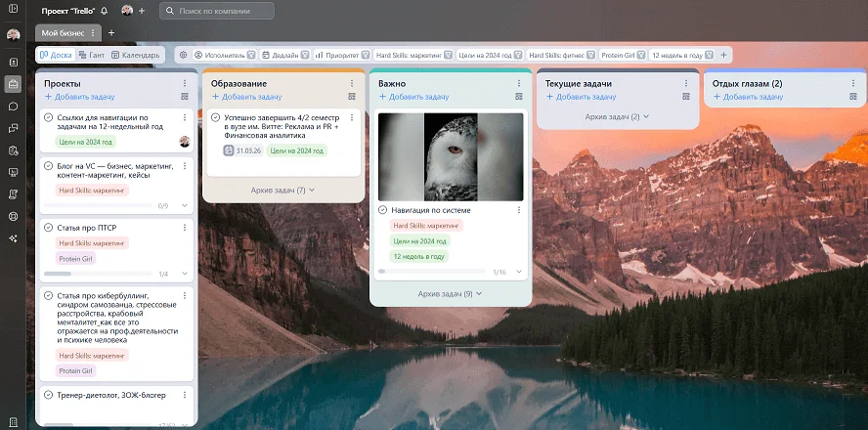The width and height of the screenshot is (868, 430).
Task: Click template icon in Важно column
Action: coord(519,97)
